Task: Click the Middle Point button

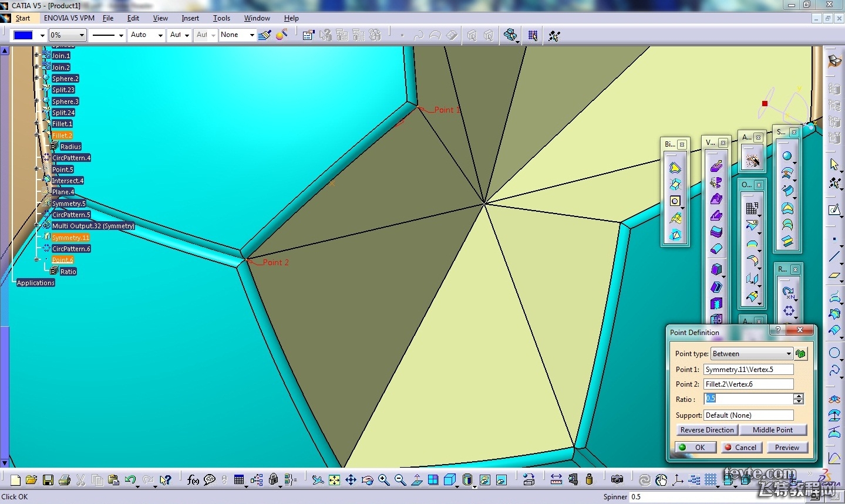Action: [x=773, y=430]
